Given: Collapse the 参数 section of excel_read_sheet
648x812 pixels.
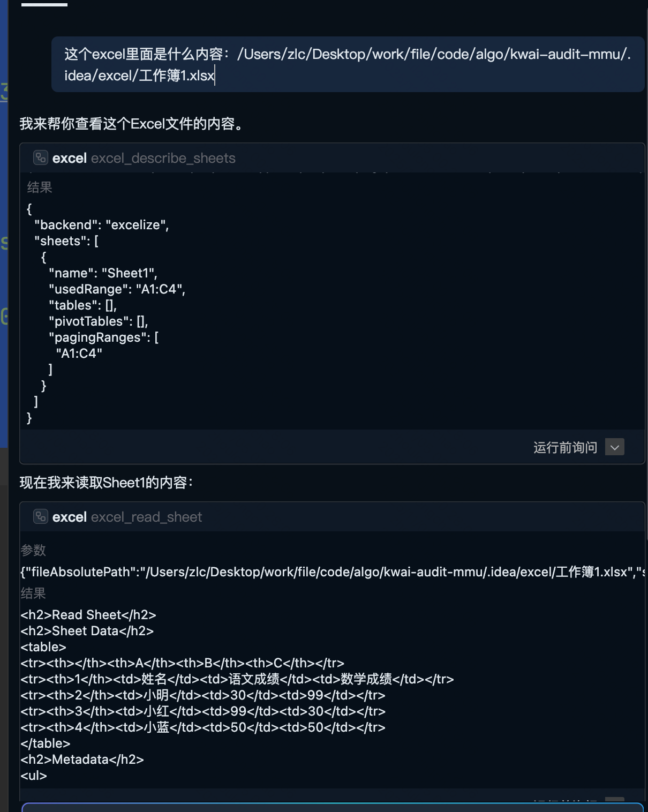Looking at the screenshot, I should tap(32, 550).
